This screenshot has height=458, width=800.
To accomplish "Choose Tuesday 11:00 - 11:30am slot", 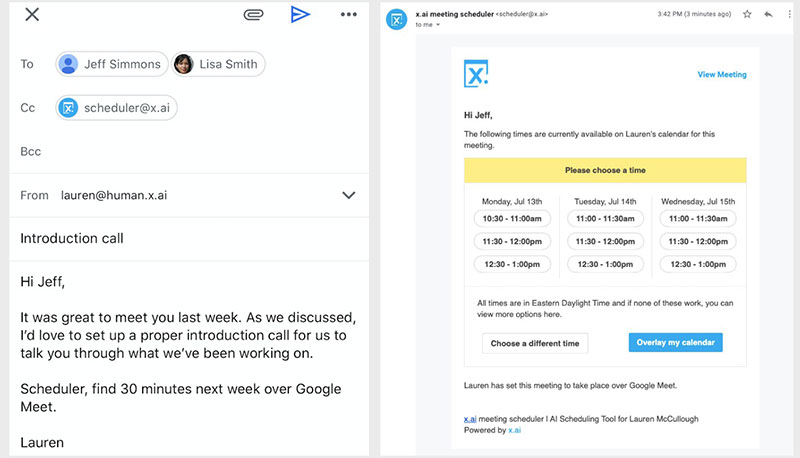I will click(x=605, y=219).
